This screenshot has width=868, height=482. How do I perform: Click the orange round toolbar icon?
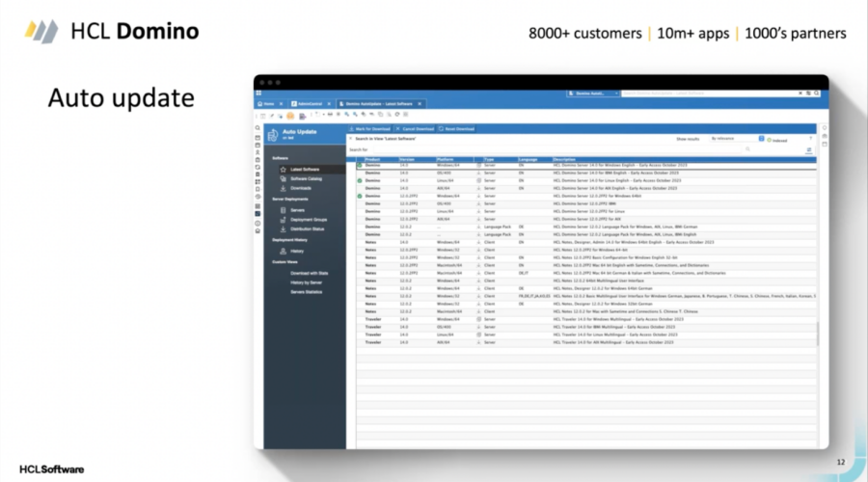290,115
